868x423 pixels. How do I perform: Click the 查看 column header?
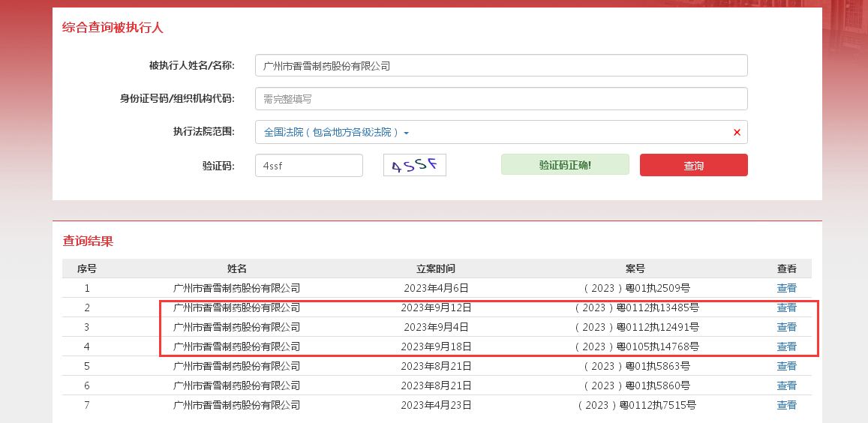pyautogui.click(x=787, y=268)
